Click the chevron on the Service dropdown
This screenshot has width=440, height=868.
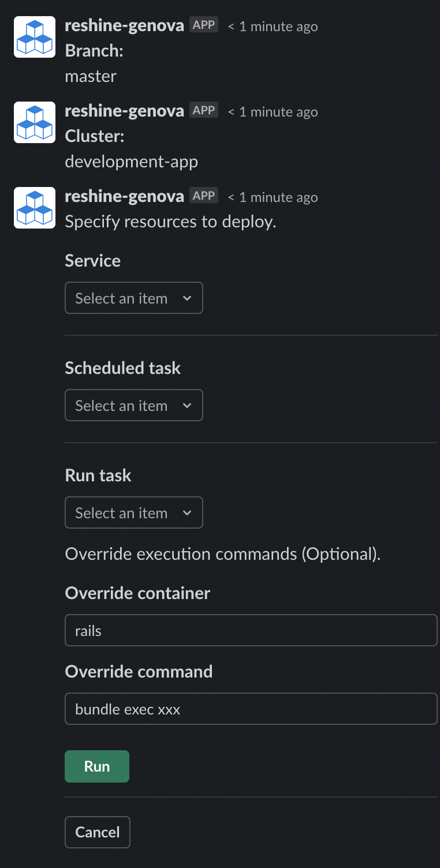click(x=187, y=298)
